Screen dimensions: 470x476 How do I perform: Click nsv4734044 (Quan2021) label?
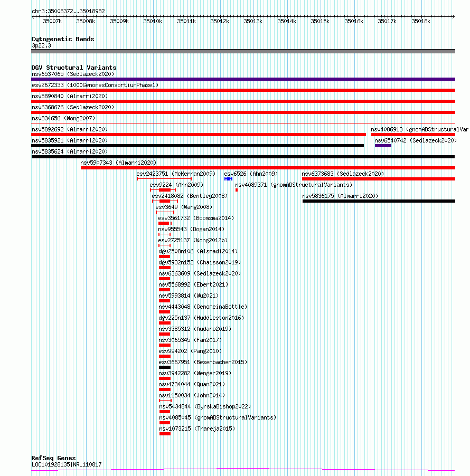[192, 384]
